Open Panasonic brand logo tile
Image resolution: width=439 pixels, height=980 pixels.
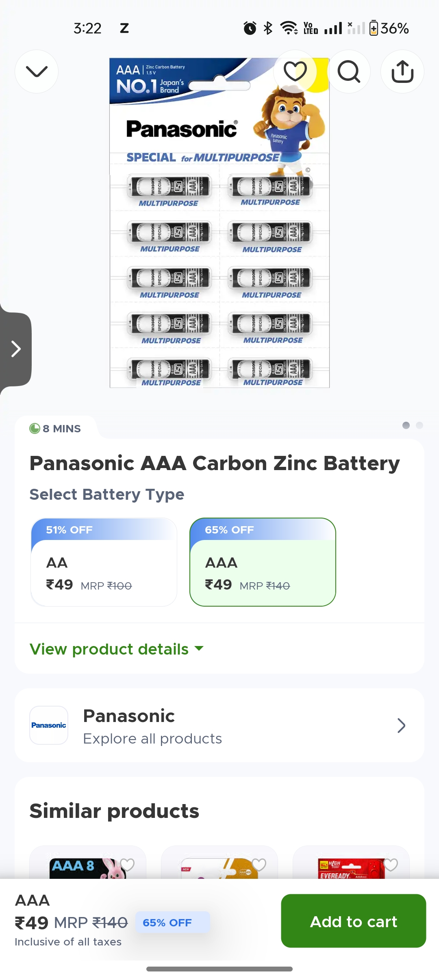coord(49,725)
